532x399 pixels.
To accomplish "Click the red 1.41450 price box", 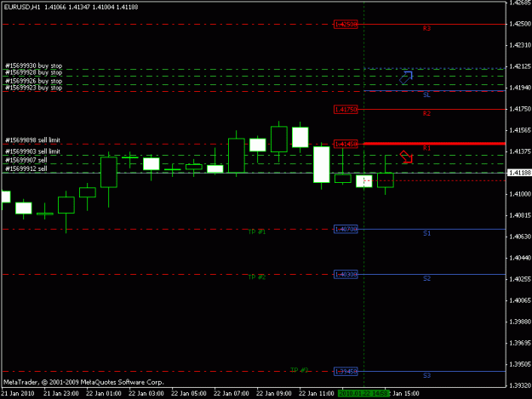I will (346, 144).
